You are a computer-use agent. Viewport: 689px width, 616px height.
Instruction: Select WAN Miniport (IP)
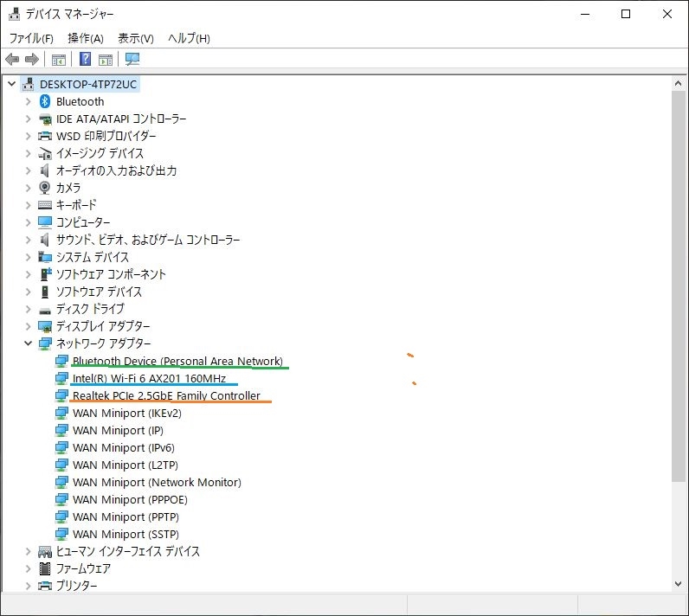tap(118, 430)
